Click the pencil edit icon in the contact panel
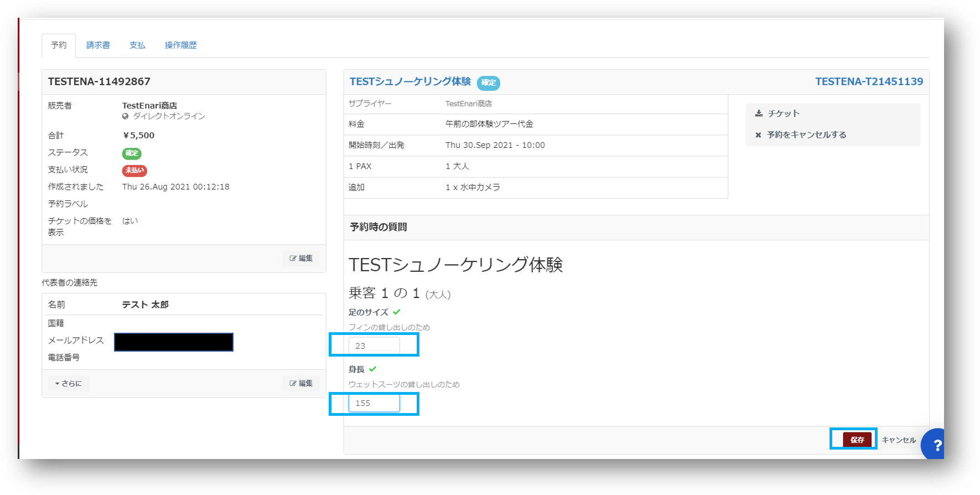Viewport: 980px width, 495px height. [x=293, y=383]
